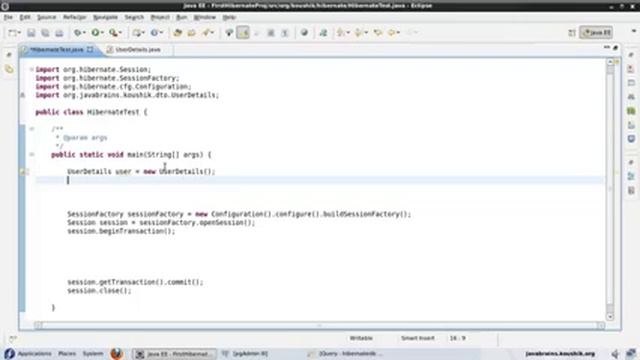This screenshot has height=360, width=640.
Task: Click the New file wizard icon
Action: point(12,33)
